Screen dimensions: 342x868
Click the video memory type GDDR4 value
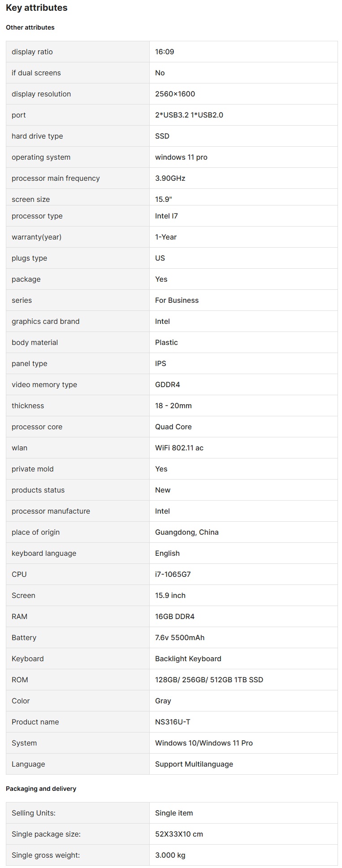pos(167,384)
